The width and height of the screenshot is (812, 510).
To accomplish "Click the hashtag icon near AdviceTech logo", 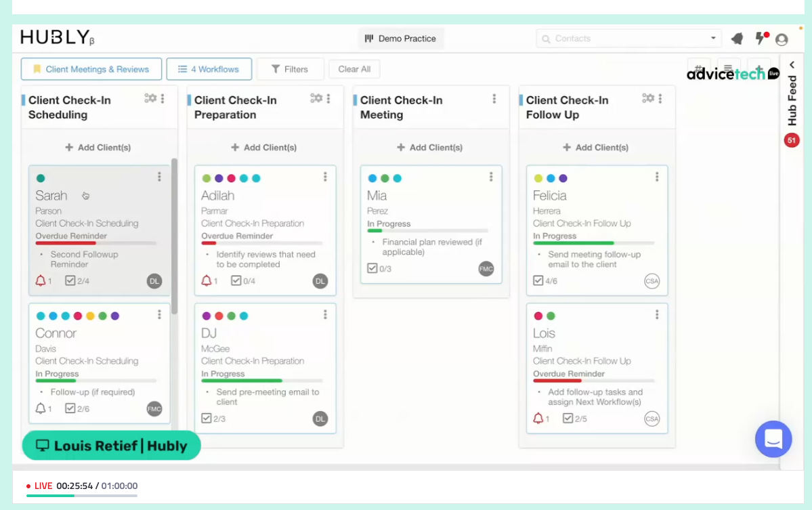I will [698, 68].
